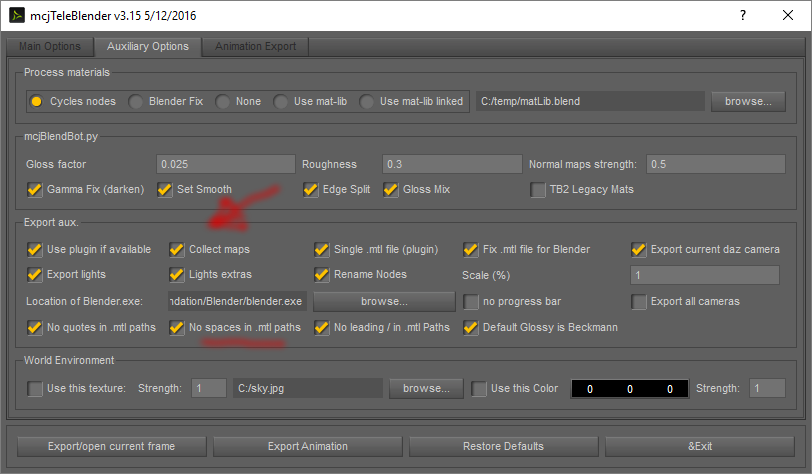Choose the Use mat-lib linked radio option
Screen dimensions: 812x474
coord(368,101)
